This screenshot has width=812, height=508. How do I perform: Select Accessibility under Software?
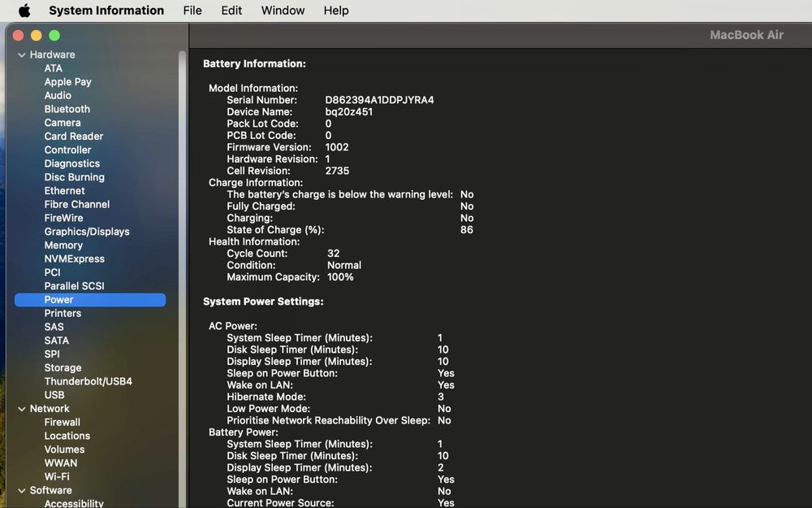pos(74,503)
